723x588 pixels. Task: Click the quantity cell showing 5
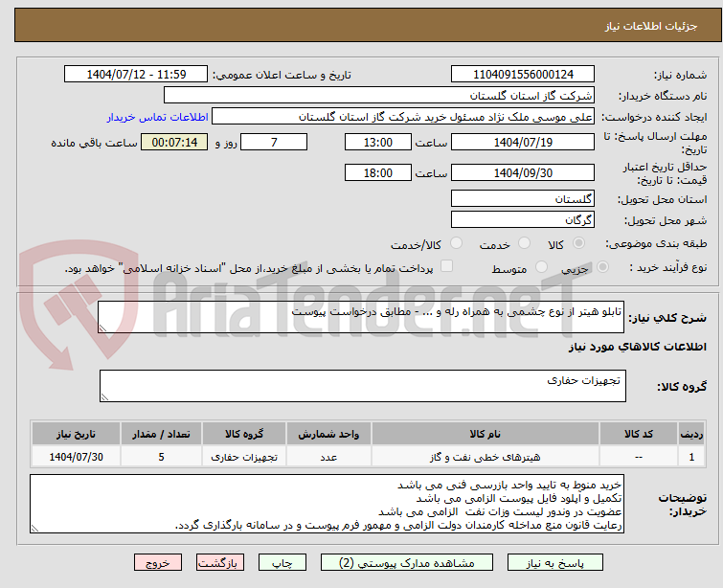tap(161, 457)
